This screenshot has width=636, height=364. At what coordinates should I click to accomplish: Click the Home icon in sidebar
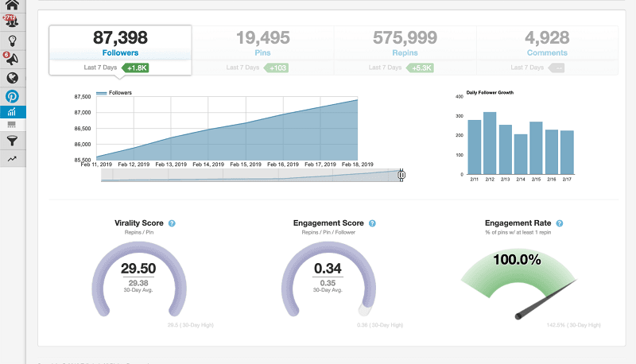point(12,5)
